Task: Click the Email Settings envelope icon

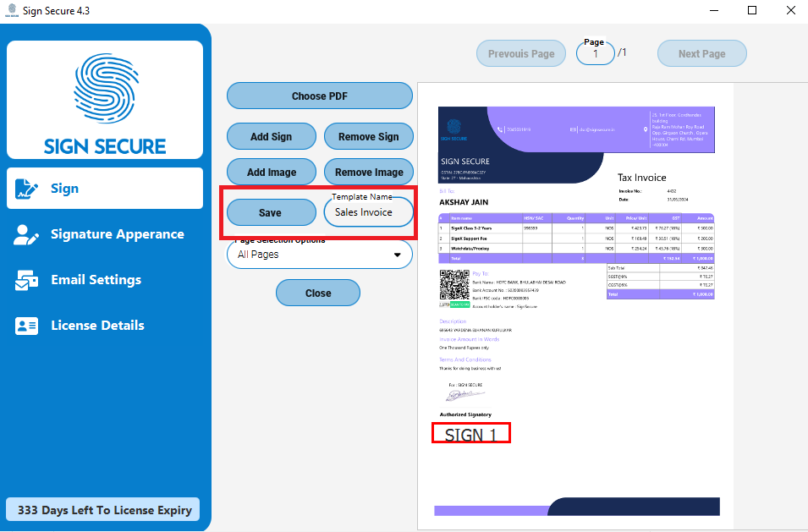Action: 26,280
